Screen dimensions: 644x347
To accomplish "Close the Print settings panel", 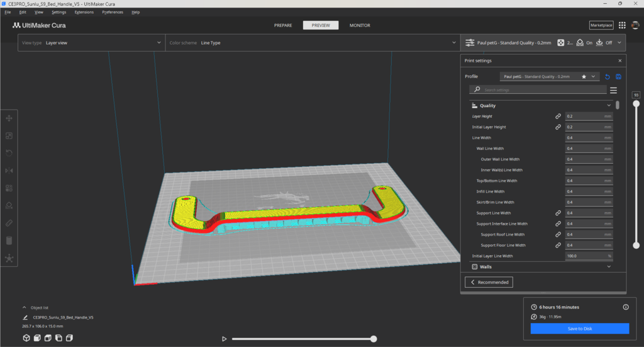I will coord(619,60).
